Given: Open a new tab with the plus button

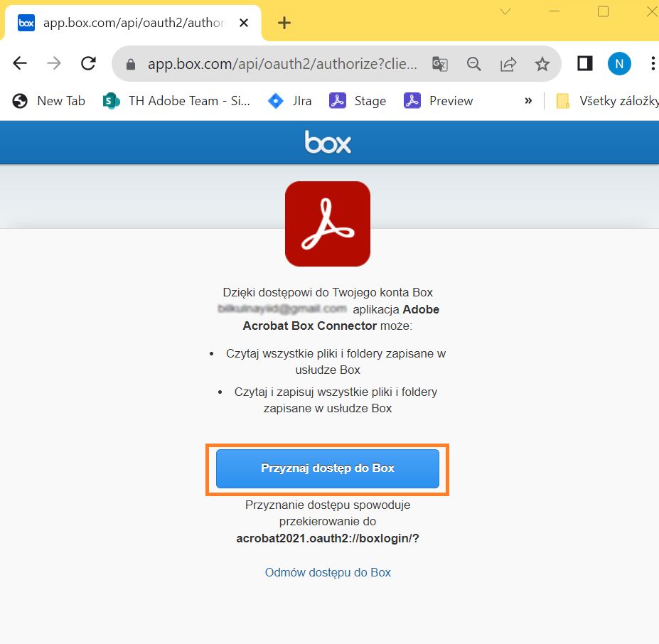Looking at the screenshot, I should [x=284, y=23].
